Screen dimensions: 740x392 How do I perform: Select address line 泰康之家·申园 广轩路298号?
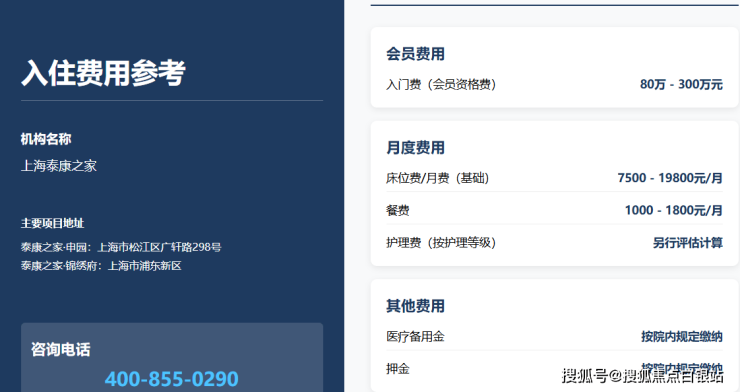pyautogui.click(x=121, y=247)
